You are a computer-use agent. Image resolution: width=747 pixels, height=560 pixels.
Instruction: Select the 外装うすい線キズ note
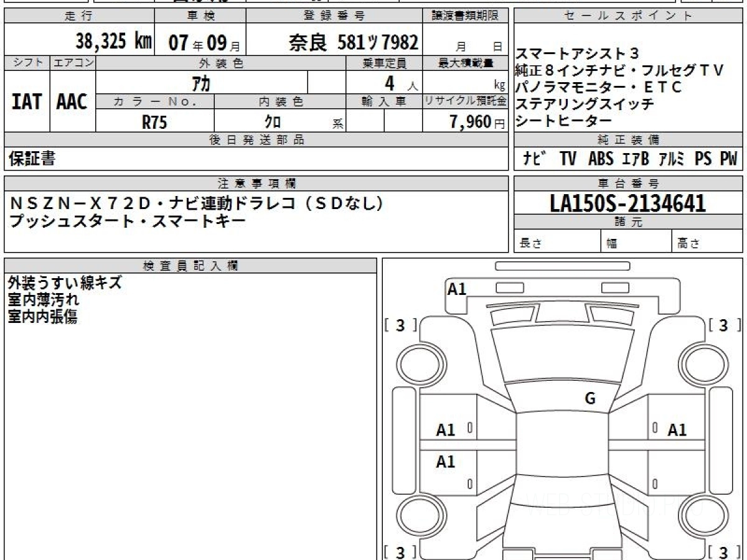(x=65, y=282)
